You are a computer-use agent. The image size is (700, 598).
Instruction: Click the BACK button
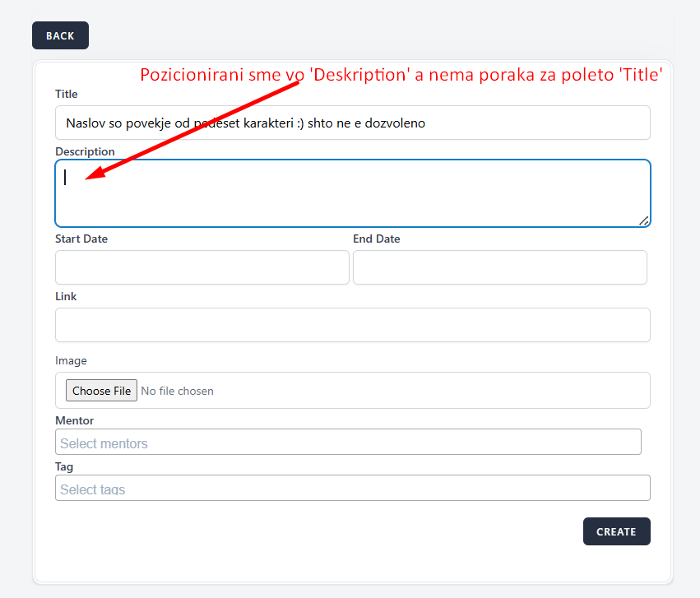[60, 35]
